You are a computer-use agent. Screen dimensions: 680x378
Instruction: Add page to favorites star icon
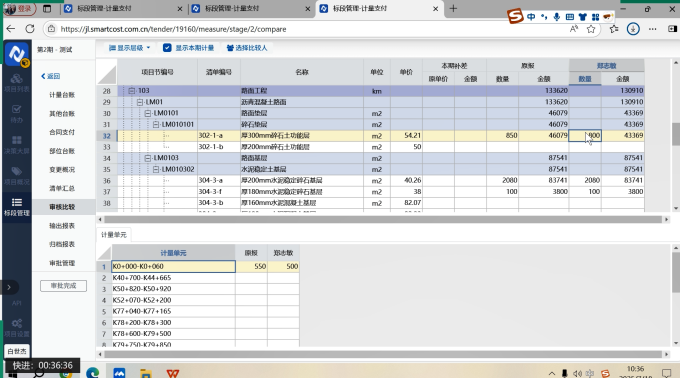[591, 29]
